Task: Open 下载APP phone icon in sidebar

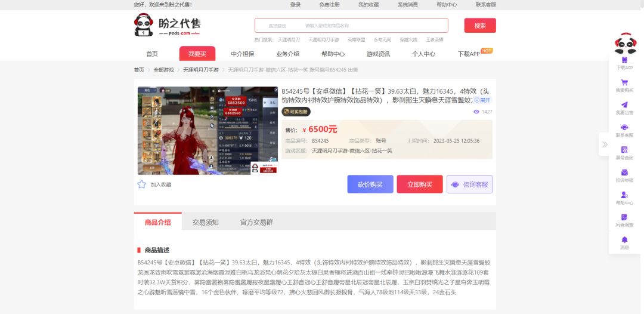Action: click(624, 60)
